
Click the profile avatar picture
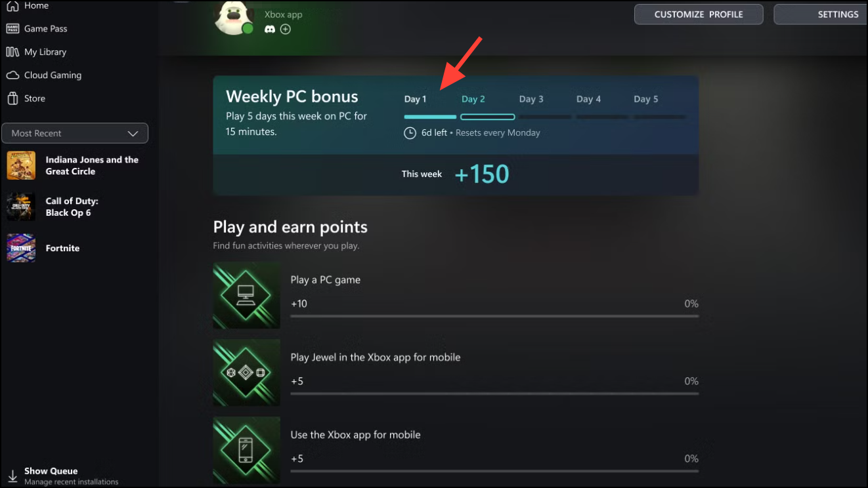(x=234, y=16)
